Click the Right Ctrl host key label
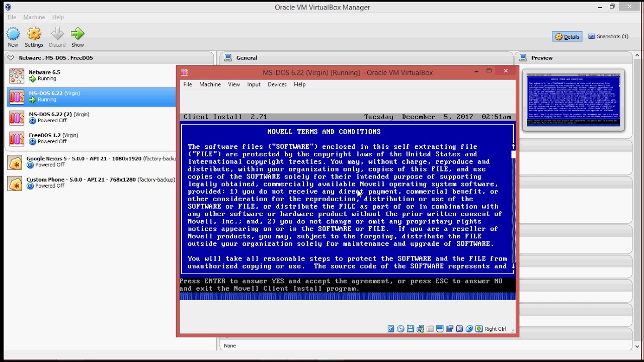The width and height of the screenshot is (644, 362). (496, 329)
